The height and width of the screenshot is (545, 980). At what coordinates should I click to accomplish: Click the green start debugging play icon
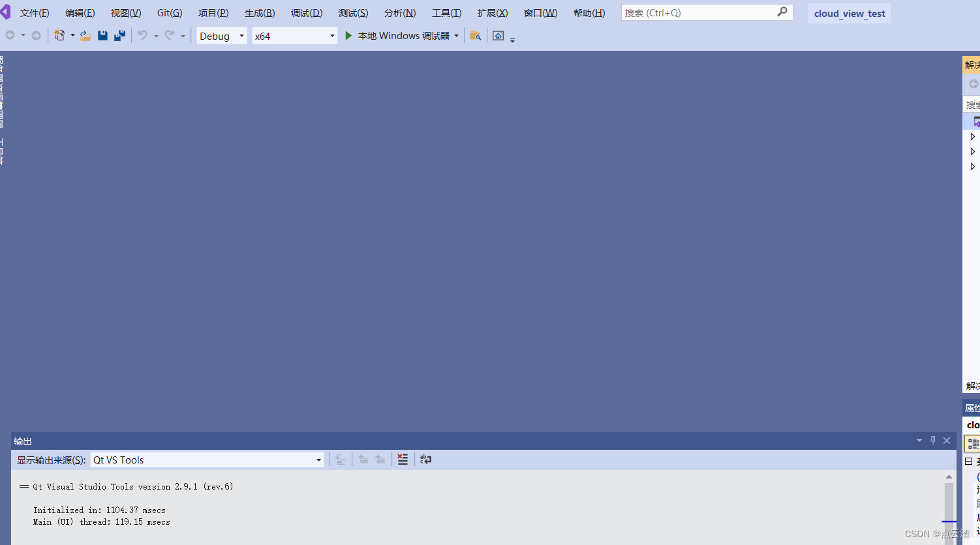click(x=348, y=36)
